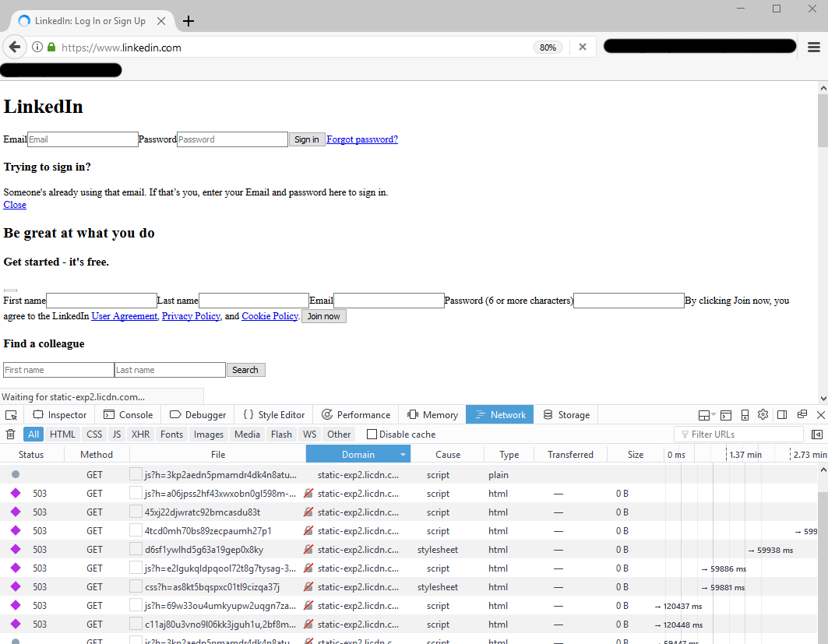Sort by Method column header
828x644 pixels.
coord(97,455)
